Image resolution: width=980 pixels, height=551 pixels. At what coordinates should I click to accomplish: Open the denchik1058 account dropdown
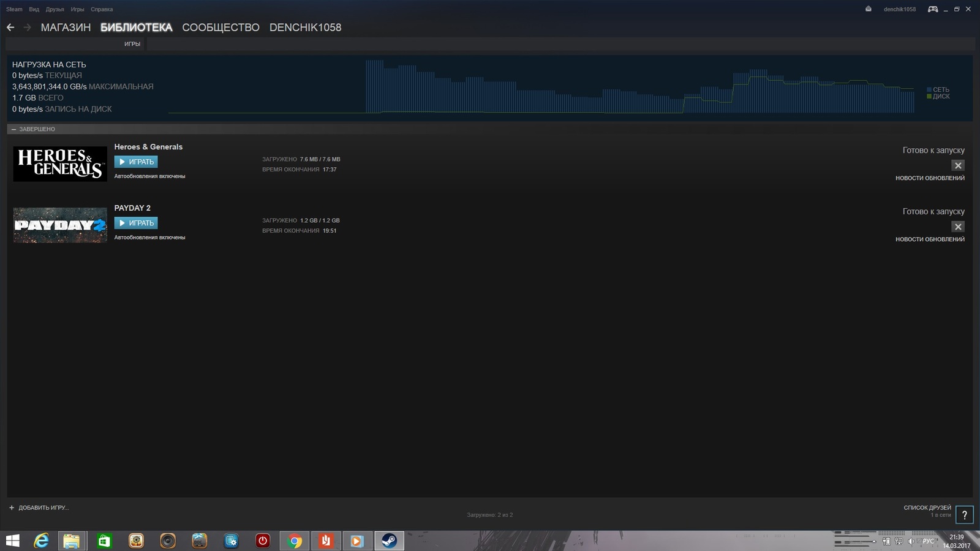(x=899, y=9)
